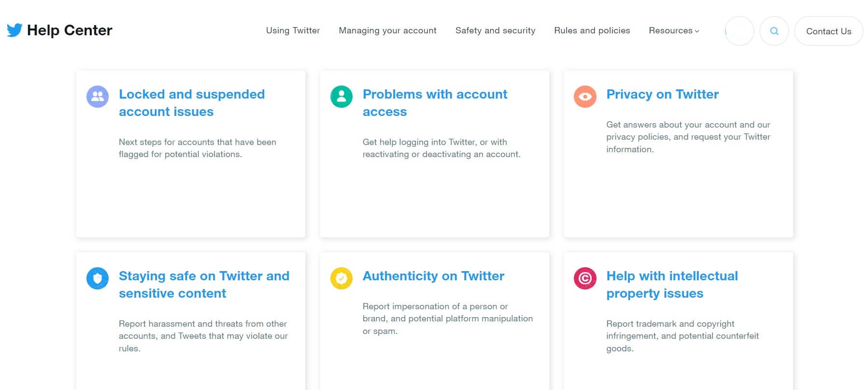
Task: Expand the Resources dropdown
Action: tap(674, 30)
